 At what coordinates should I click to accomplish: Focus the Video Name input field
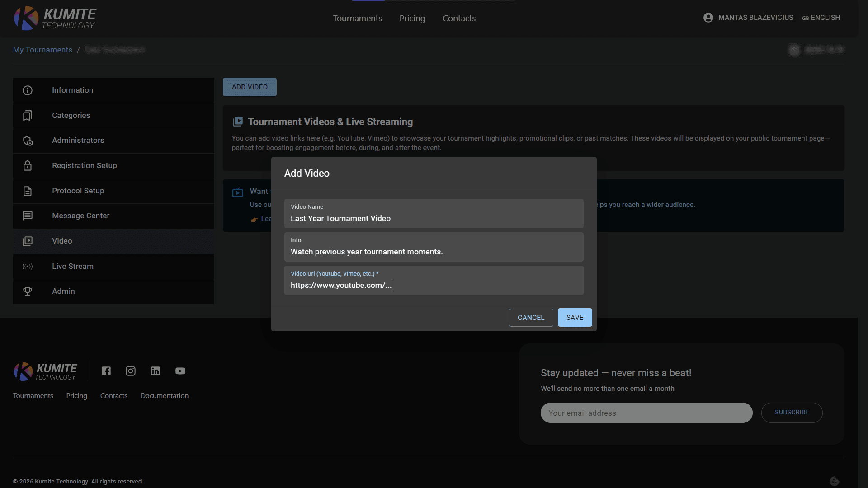coord(434,218)
